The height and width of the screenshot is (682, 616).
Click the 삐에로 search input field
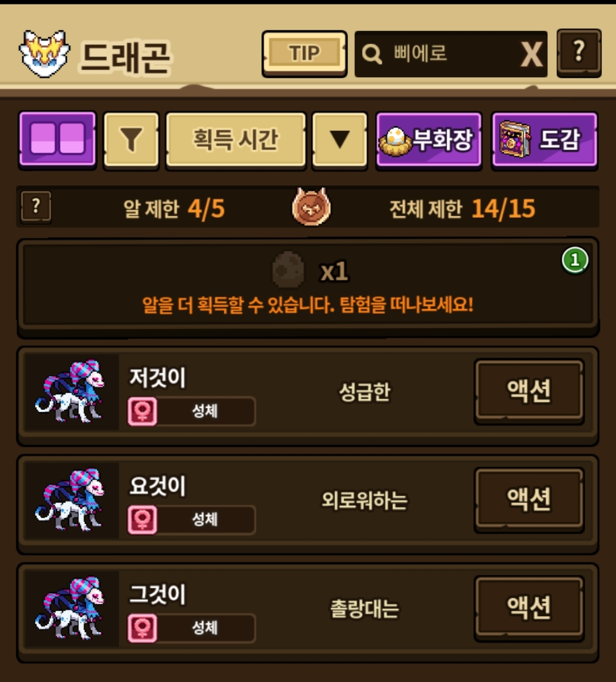point(451,54)
